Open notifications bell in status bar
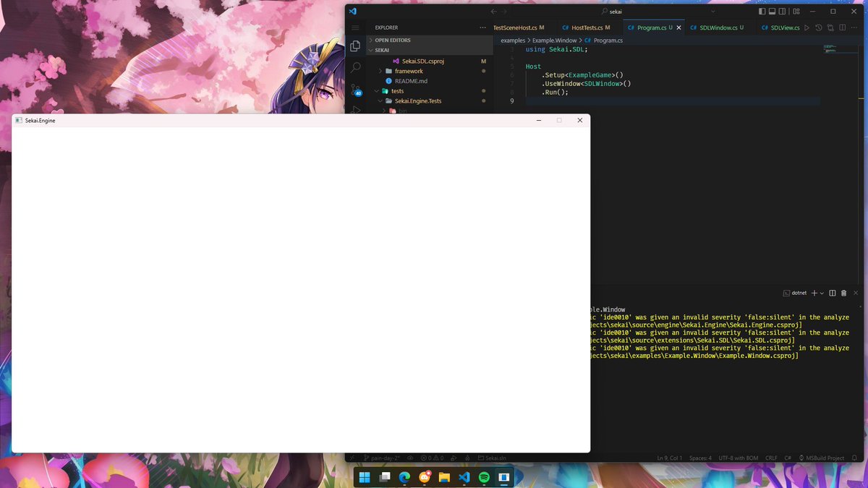The height and width of the screenshot is (488, 868). tap(854, 458)
